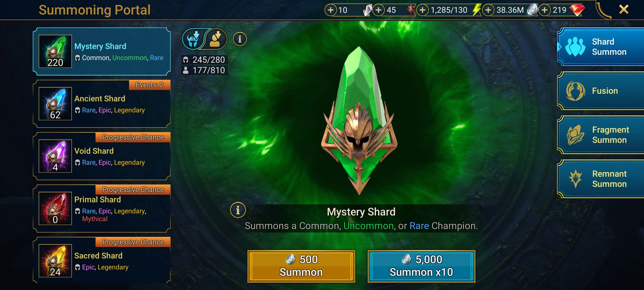Select the Void Shard entry
Viewport: 644px width, 290px height.
click(102, 156)
